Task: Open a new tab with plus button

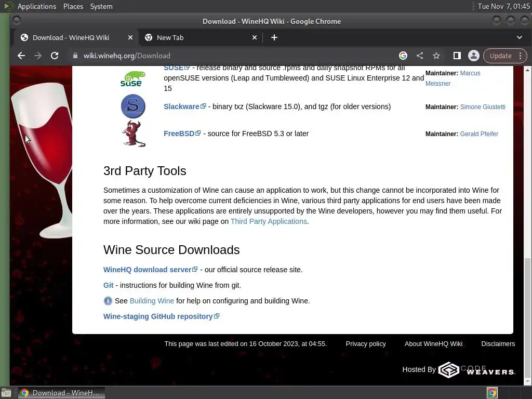Action: click(x=274, y=37)
